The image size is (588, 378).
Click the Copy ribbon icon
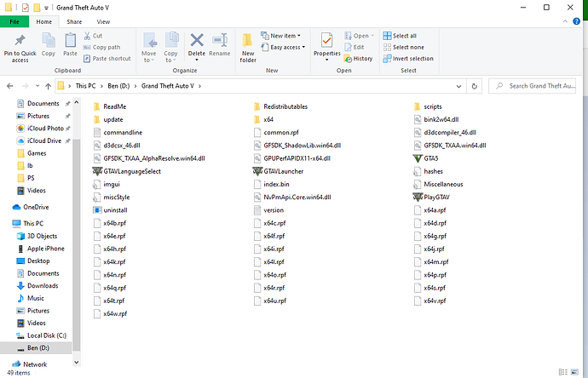[49, 41]
